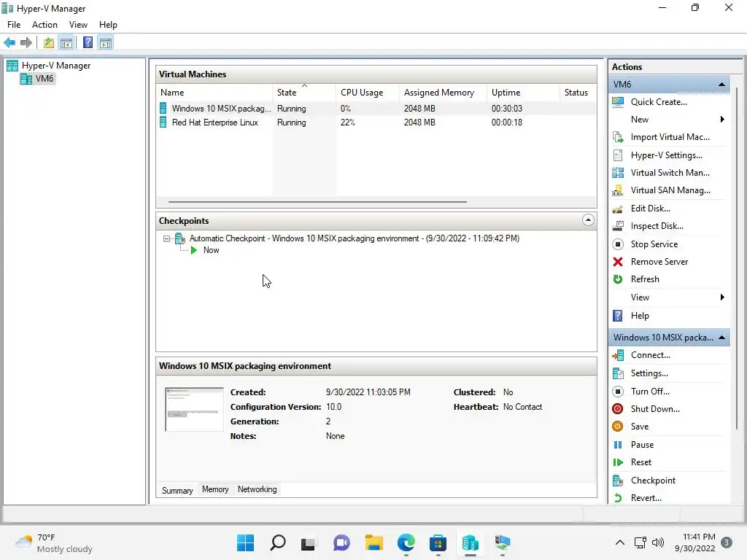Image resolution: width=747 pixels, height=560 pixels.
Task: Click the VM Settings icon
Action: click(x=618, y=373)
